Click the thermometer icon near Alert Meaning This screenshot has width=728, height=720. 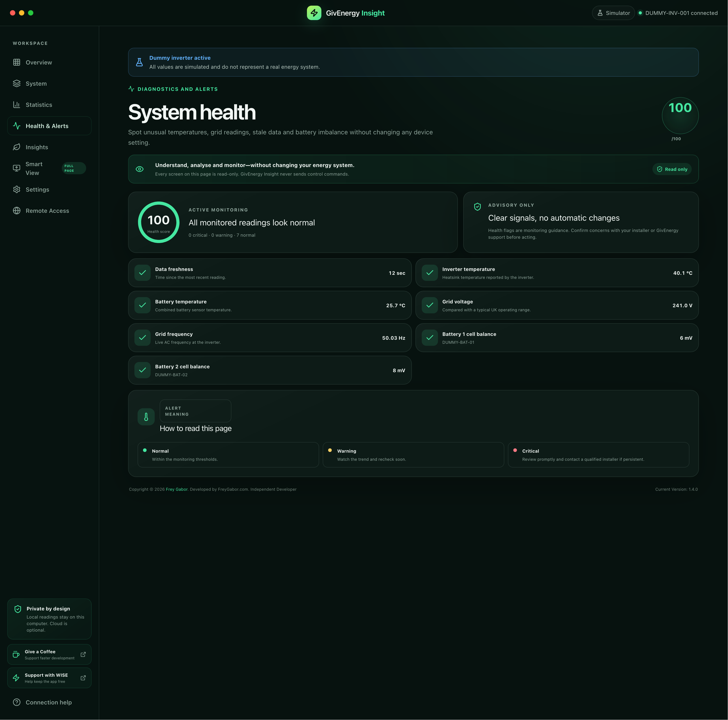coord(146,417)
